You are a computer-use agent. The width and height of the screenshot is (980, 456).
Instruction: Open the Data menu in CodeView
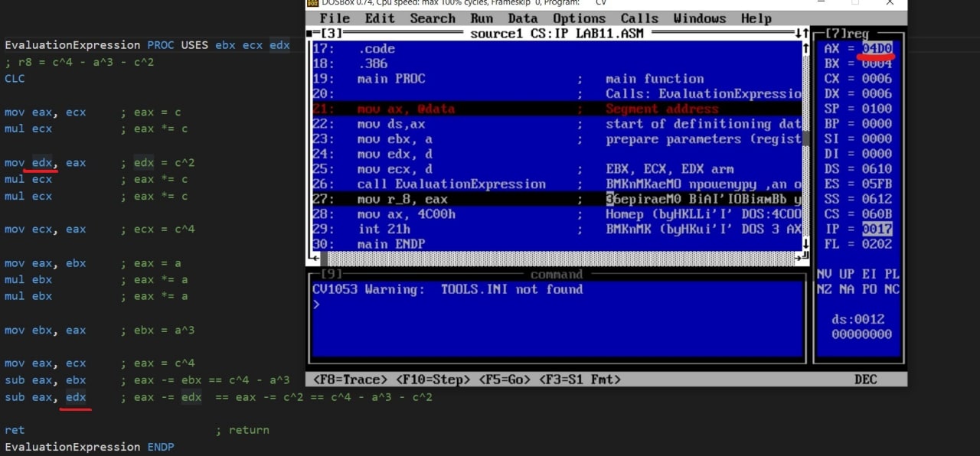point(523,18)
